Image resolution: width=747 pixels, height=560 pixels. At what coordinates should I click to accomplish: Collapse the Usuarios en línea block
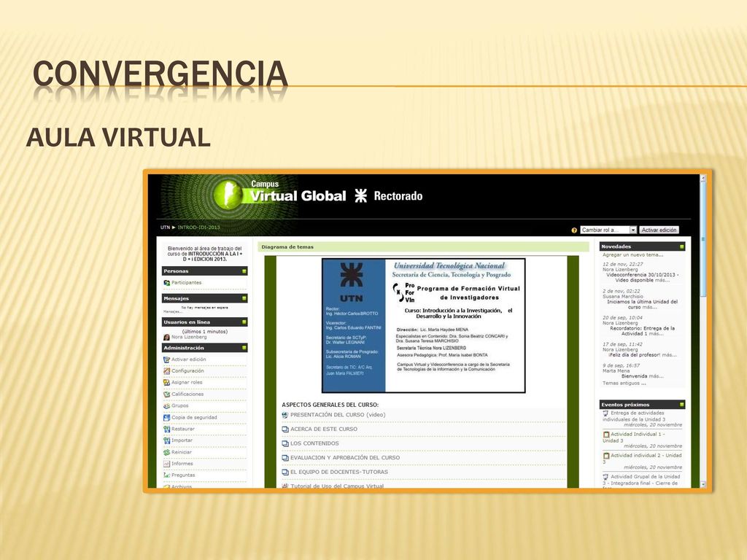[244, 322]
